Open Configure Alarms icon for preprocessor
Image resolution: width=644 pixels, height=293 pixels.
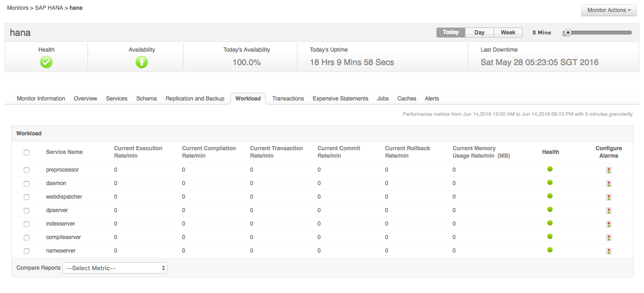(x=609, y=170)
